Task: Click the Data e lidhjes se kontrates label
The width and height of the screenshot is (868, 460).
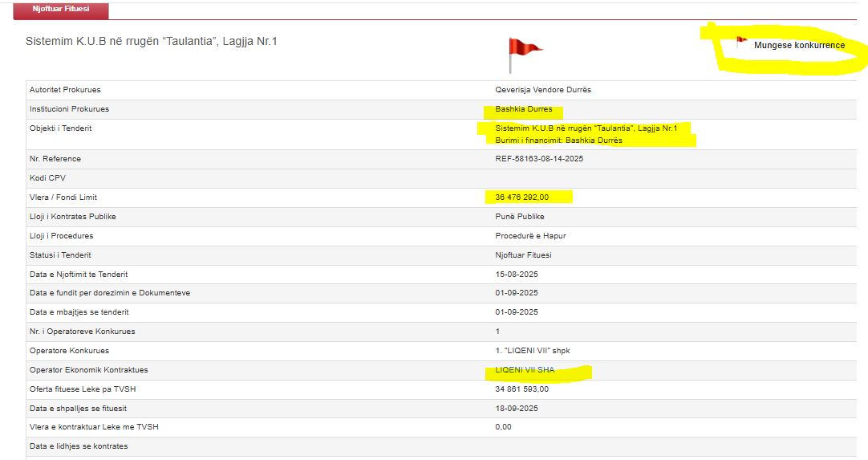Action: (79, 446)
